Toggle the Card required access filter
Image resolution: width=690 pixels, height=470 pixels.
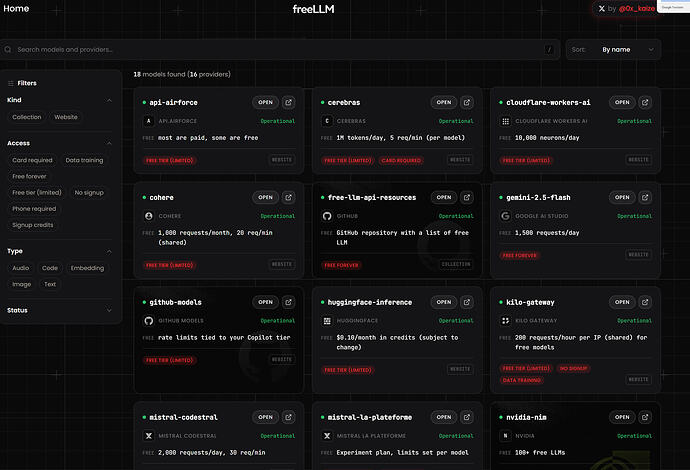pyautogui.click(x=32, y=160)
